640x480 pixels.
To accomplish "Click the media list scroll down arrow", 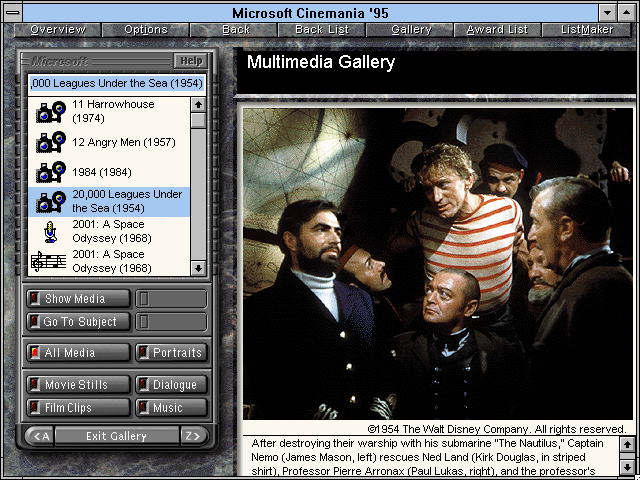I will 198,268.
